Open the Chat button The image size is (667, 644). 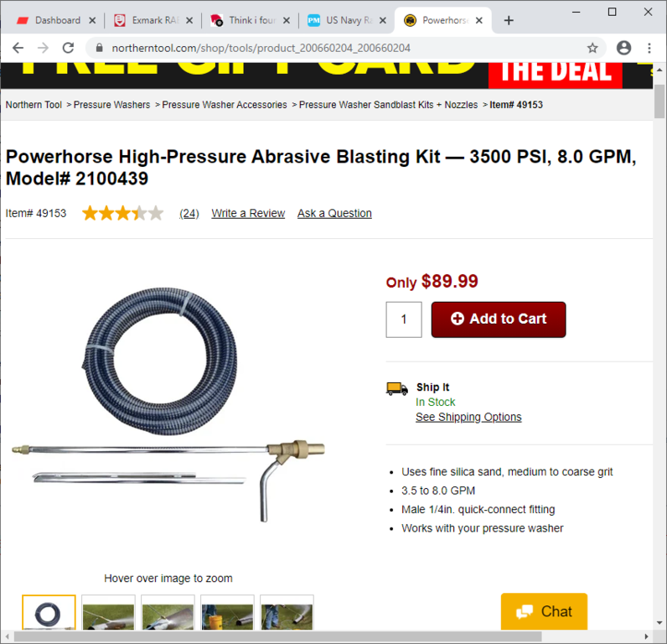click(x=544, y=611)
